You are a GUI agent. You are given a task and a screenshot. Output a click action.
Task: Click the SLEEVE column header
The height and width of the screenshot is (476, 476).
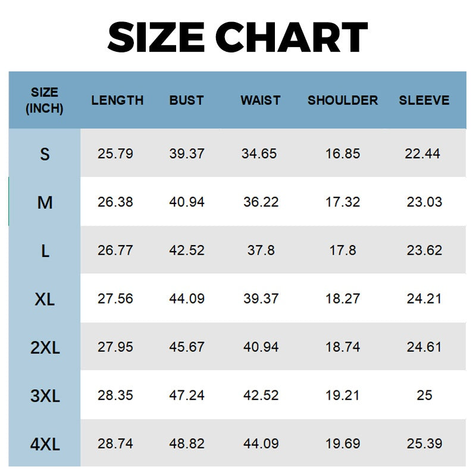(424, 101)
